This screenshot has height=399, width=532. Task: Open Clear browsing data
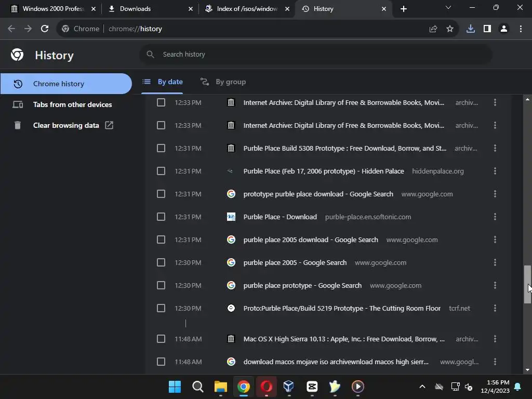point(66,125)
